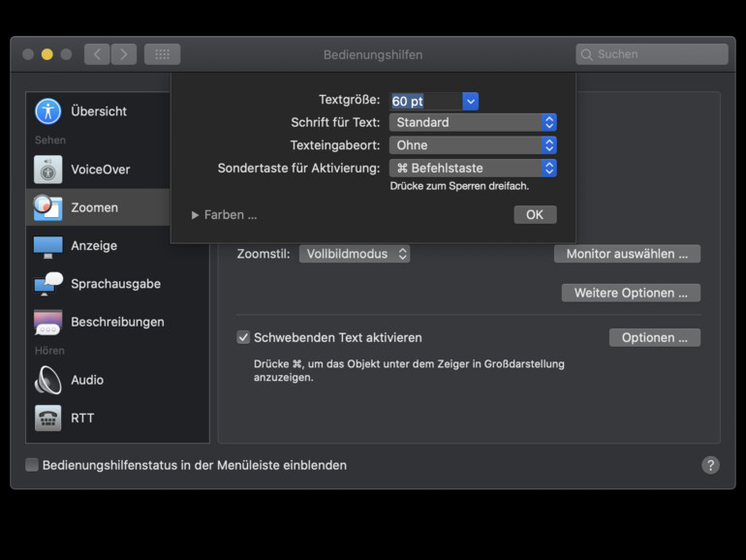Open the Beschreibungen sidebar icon
Image resolution: width=746 pixels, height=560 pixels.
(x=47, y=322)
